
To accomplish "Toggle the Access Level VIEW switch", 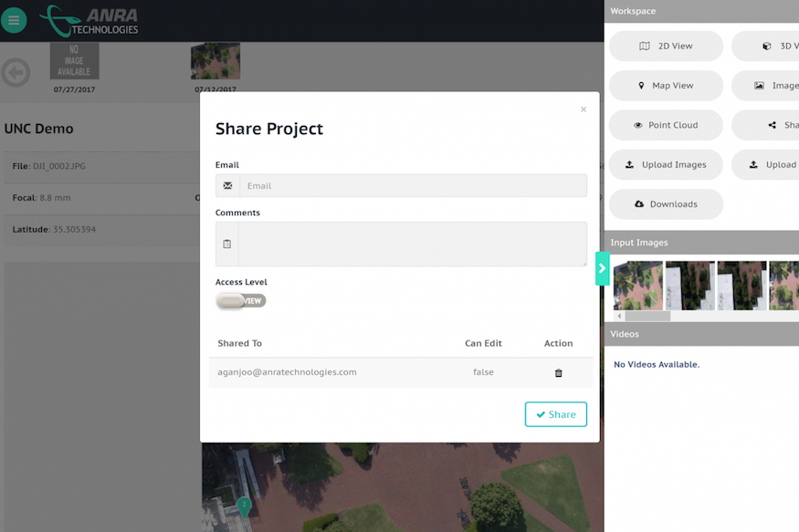I will (x=241, y=301).
